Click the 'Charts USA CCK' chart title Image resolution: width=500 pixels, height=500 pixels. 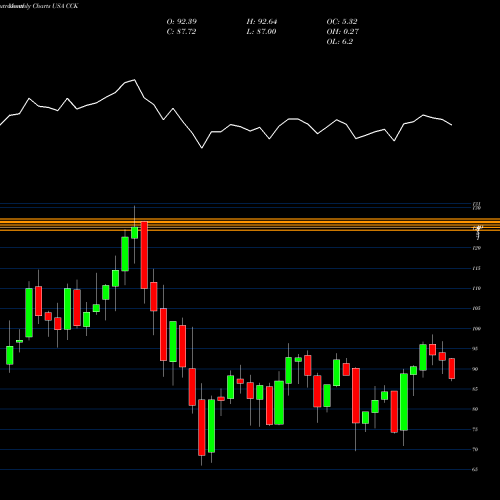coord(56,6)
